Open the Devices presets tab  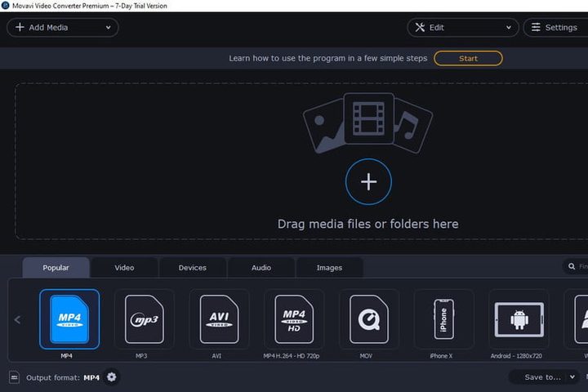tap(193, 268)
